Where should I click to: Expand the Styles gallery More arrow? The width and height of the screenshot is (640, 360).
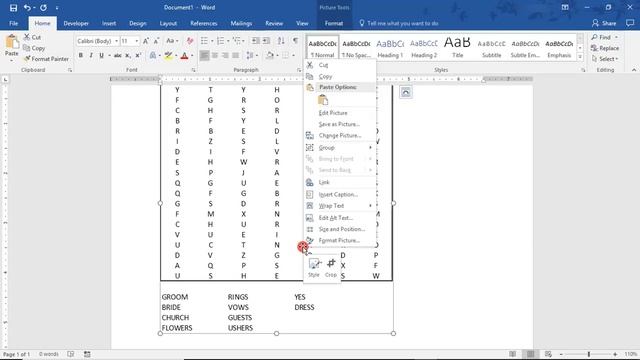(580, 57)
